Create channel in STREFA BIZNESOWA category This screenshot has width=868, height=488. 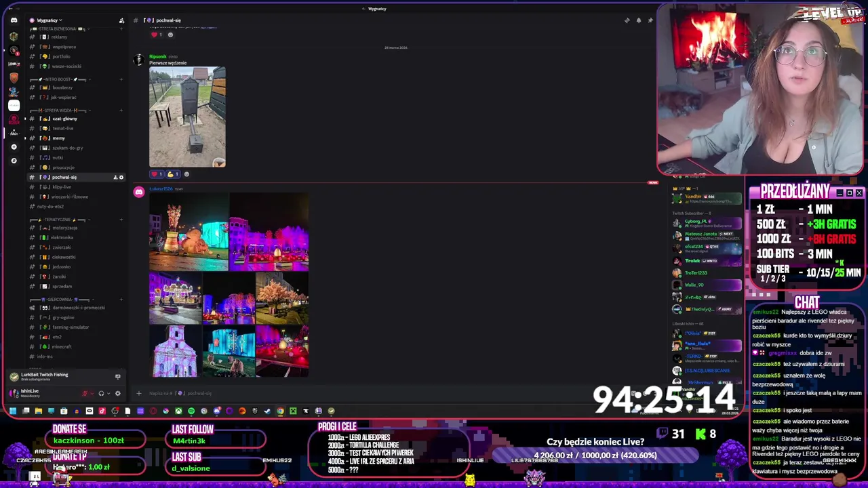coord(121,29)
